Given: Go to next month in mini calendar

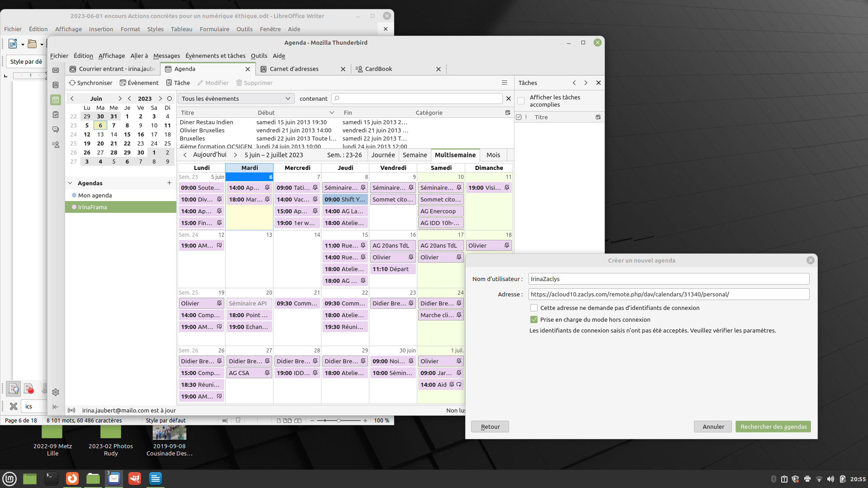Looking at the screenshot, I should pyautogui.click(x=120, y=99).
